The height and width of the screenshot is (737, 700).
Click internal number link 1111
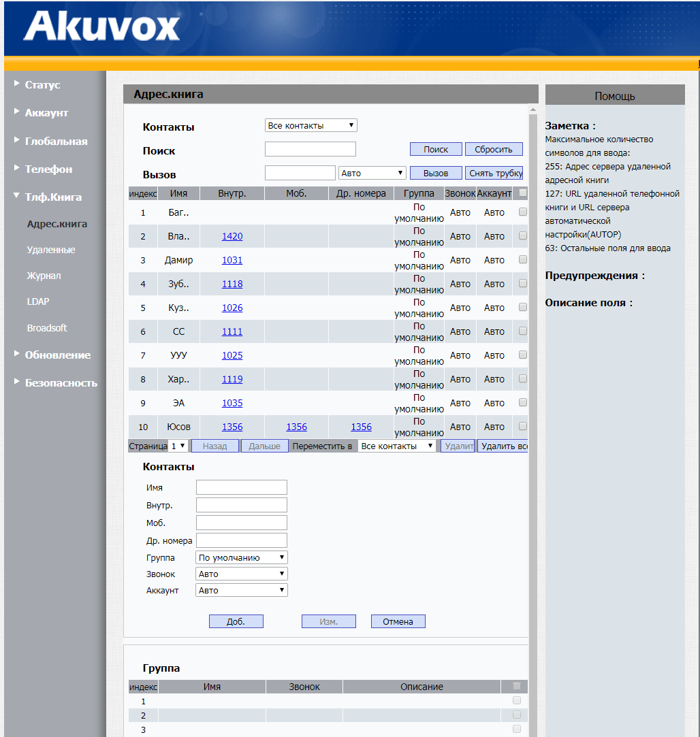pyautogui.click(x=232, y=331)
